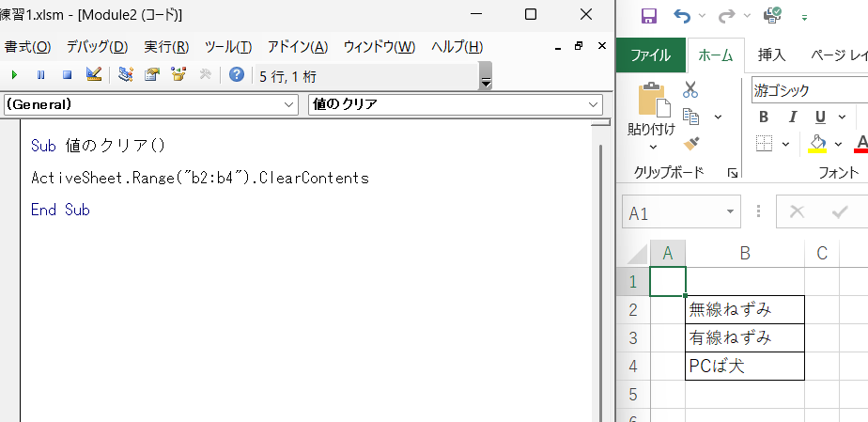Screen dimensions: 868x422
Task: Open the Project Explorer icon
Action: click(x=126, y=74)
